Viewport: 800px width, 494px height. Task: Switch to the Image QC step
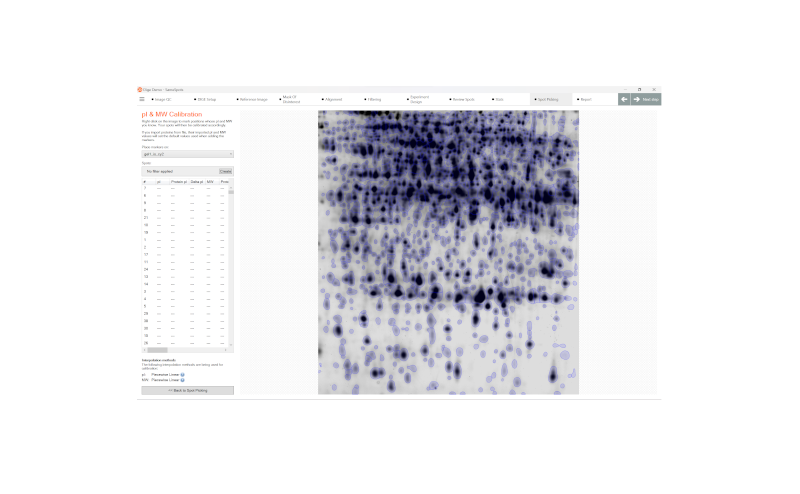point(162,100)
